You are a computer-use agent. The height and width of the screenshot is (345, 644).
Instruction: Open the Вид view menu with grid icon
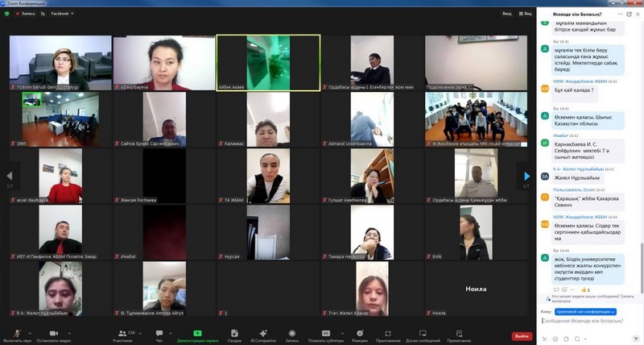click(526, 14)
